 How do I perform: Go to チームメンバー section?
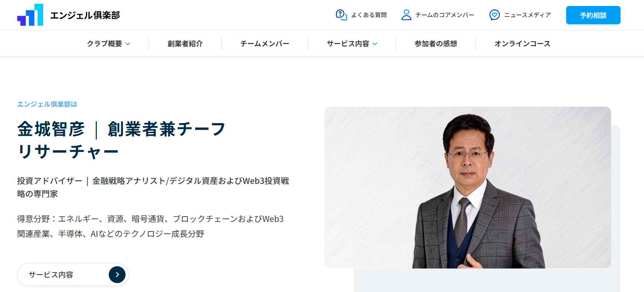tap(265, 44)
